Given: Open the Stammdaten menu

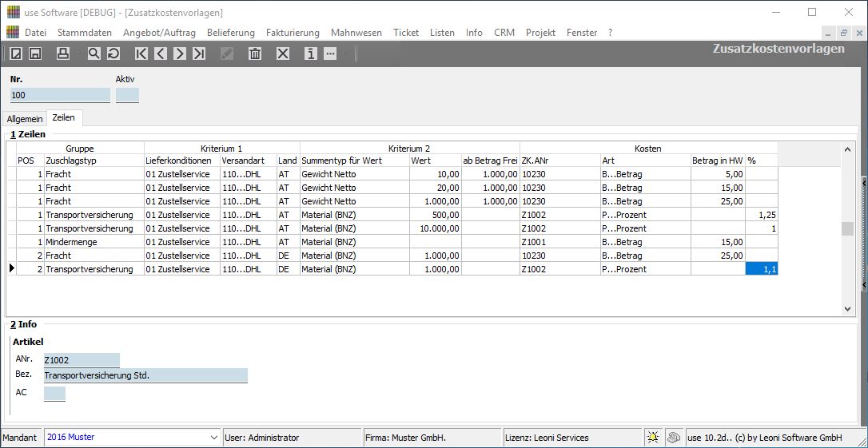Looking at the screenshot, I should [85, 33].
